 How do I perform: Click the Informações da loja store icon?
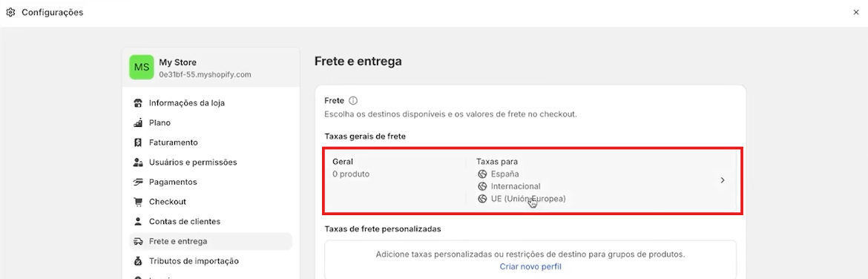[x=139, y=103]
